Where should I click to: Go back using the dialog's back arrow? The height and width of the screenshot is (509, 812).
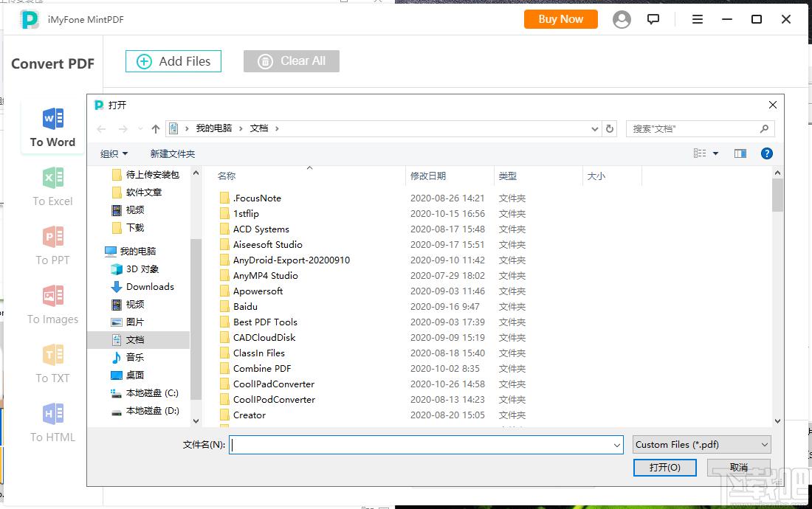point(102,129)
